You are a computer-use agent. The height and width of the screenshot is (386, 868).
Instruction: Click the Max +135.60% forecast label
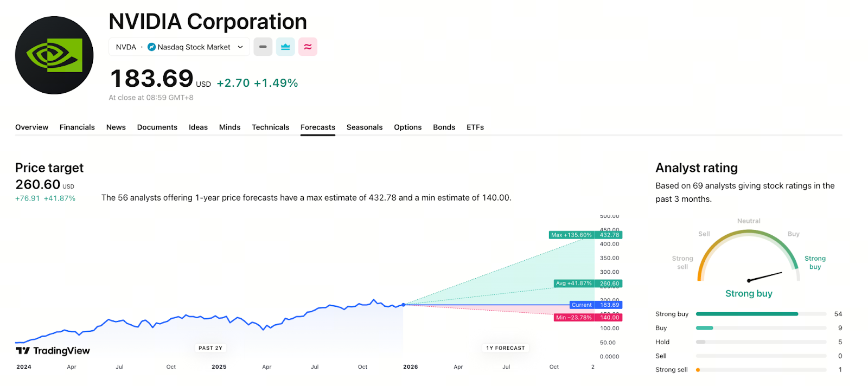point(572,235)
